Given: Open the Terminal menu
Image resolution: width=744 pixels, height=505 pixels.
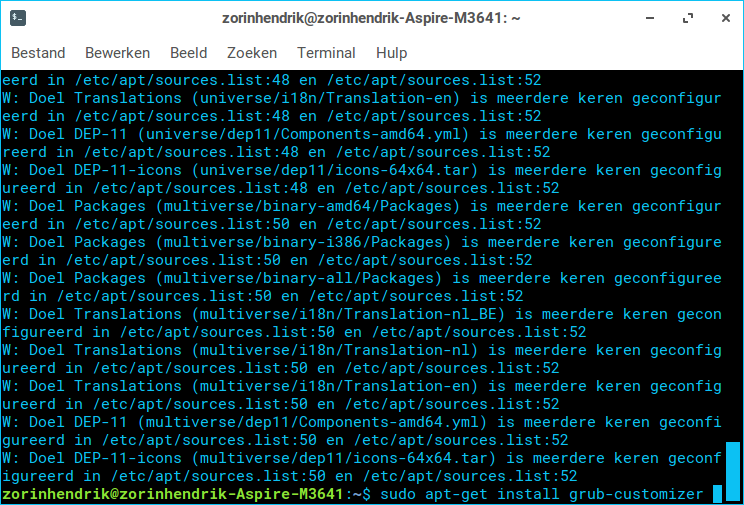Looking at the screenshot, I should 326,53.
